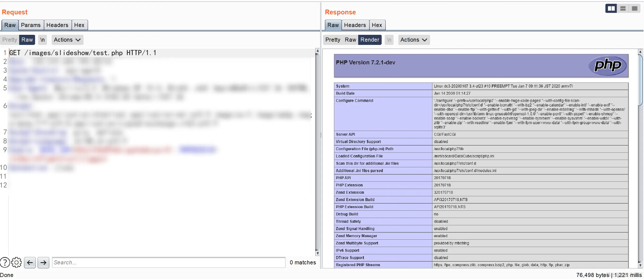Click the response vertical scrollbar thumb

tap(640, 81)
